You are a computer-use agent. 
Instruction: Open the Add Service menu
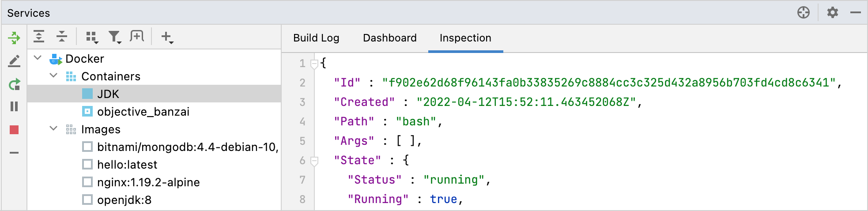point(167,37)
